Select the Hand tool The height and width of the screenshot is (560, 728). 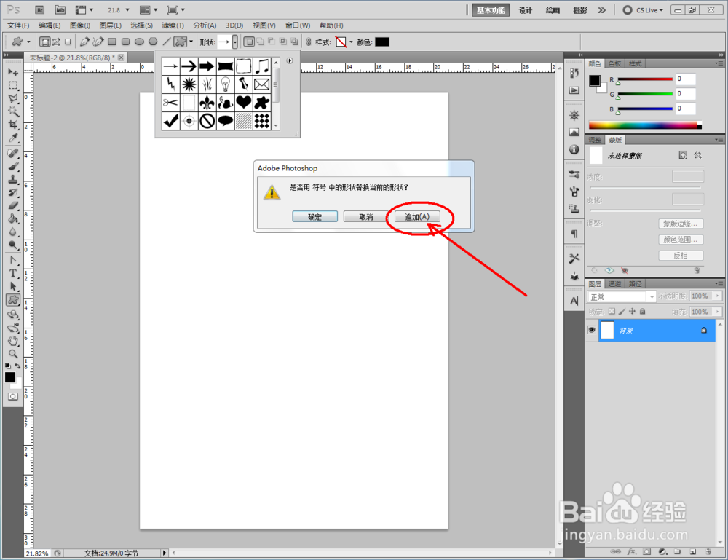(13, 341)
